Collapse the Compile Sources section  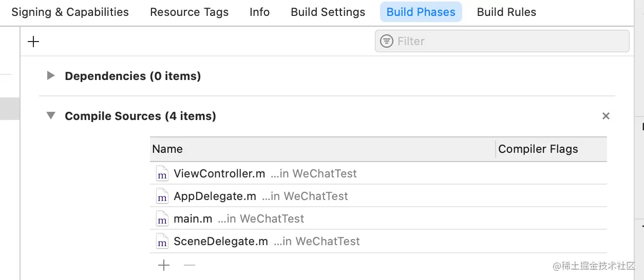50,116
